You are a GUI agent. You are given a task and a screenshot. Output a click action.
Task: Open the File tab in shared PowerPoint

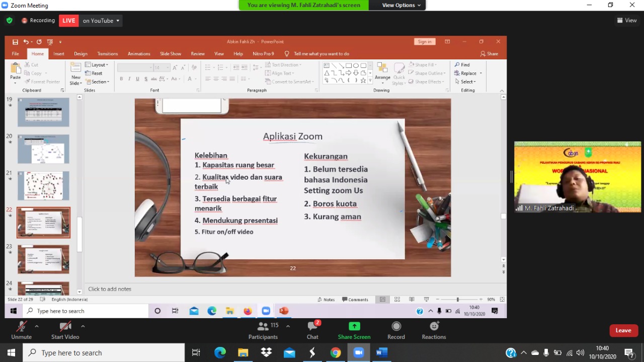pyautogui.click(x=16, y=54)
